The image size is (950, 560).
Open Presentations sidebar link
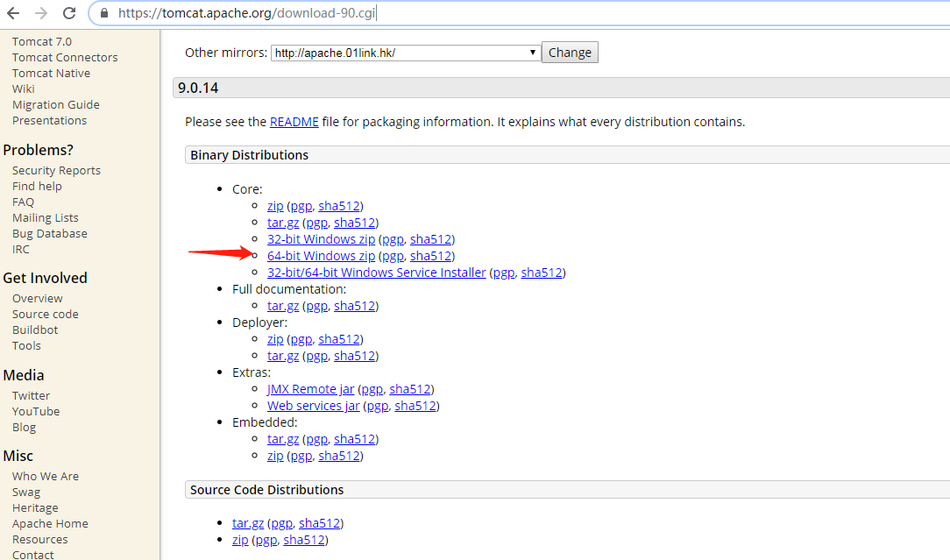49,121
